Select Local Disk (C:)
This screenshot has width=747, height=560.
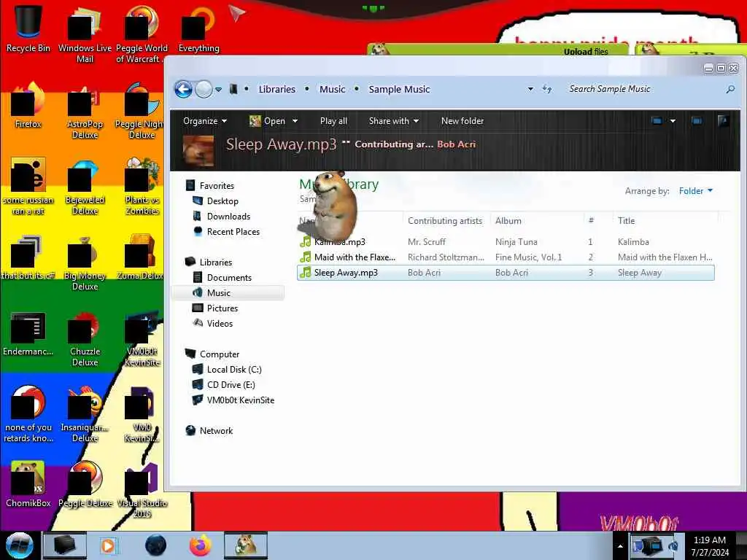pos(234,370)
